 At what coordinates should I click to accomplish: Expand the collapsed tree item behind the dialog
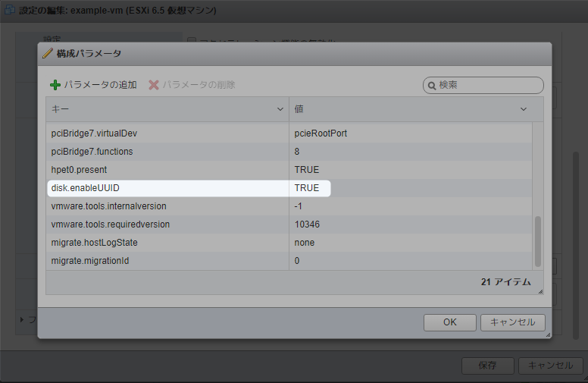click(x=22, y=319)
